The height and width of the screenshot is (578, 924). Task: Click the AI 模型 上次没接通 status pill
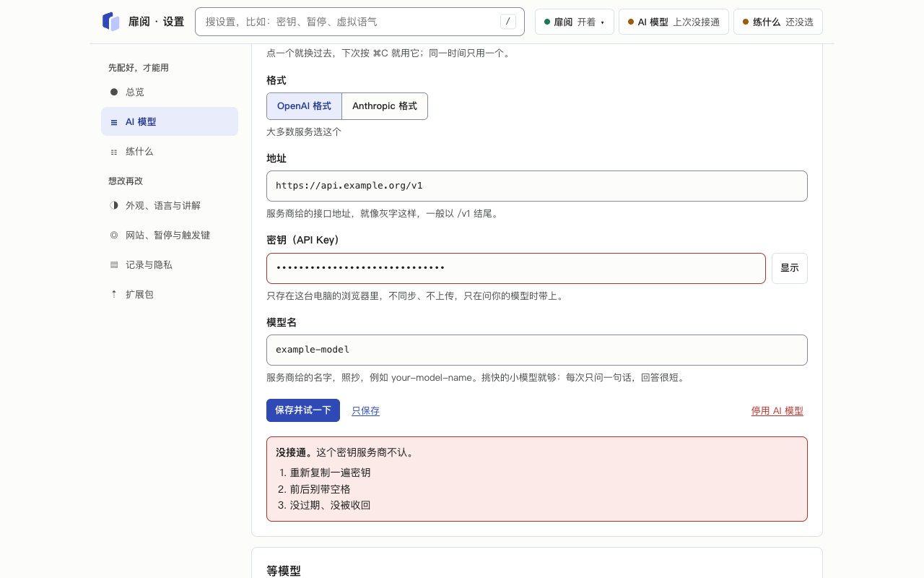click(674, 22)
